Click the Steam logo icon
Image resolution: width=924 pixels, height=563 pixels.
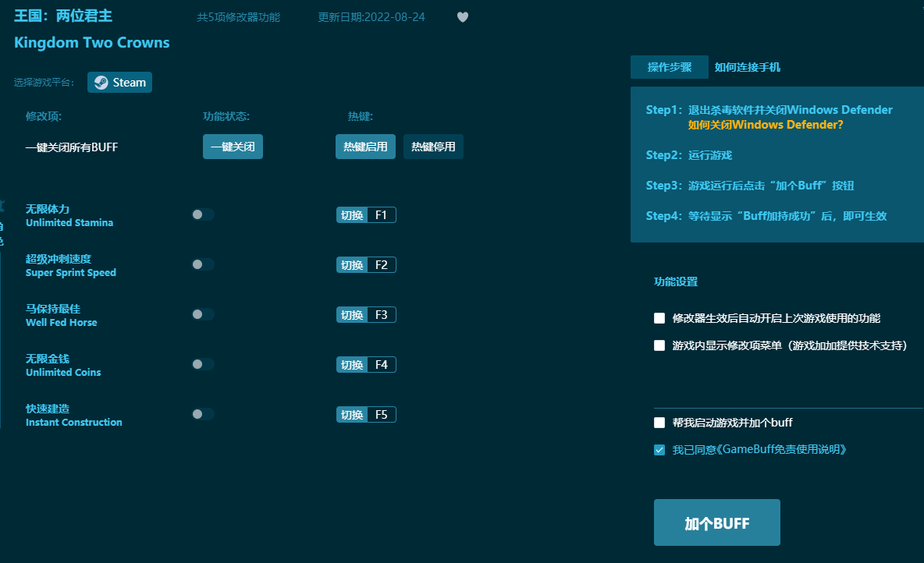point(101,83)
